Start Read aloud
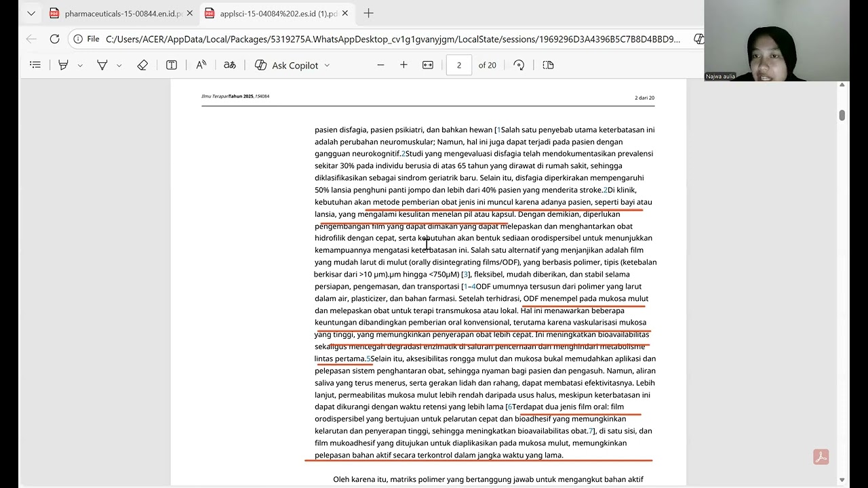868x488 pixels. (201, 65)
